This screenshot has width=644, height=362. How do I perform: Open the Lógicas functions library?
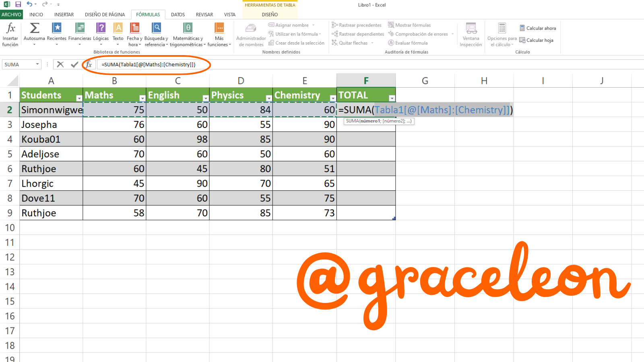[101, 35]
